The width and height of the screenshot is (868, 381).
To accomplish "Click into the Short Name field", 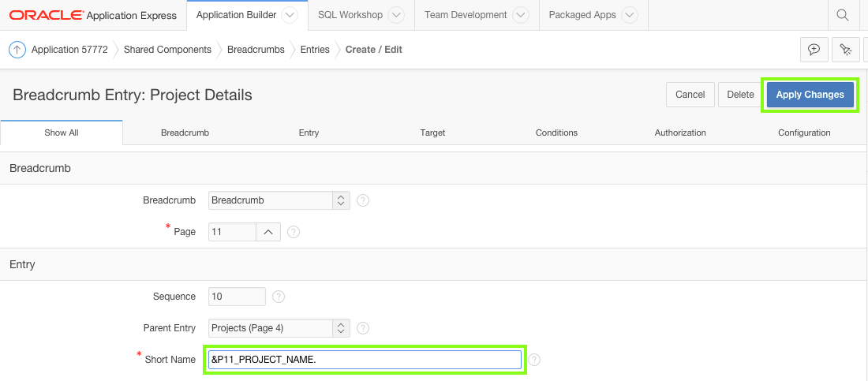I will 365,360.
